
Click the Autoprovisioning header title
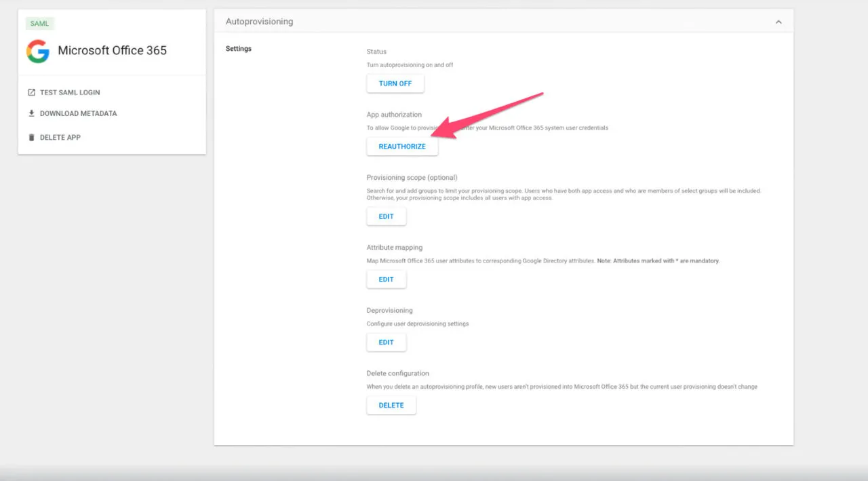pyautogui.click(x=259, y=22)
